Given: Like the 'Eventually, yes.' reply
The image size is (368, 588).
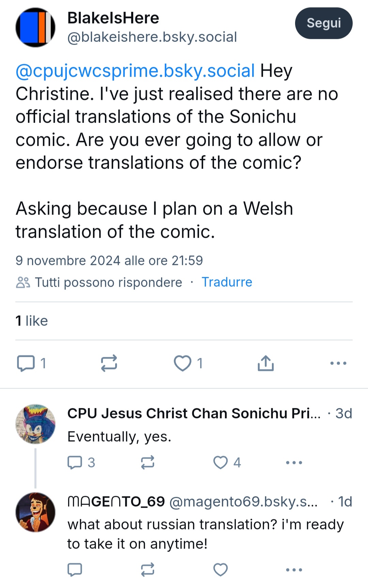Looking at the screenshot, I should pyautogui.click(x=227, y=463).
